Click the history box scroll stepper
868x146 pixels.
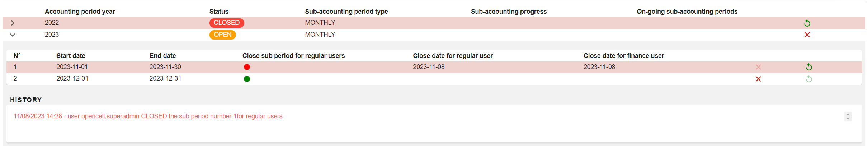(x=848, y=116)
